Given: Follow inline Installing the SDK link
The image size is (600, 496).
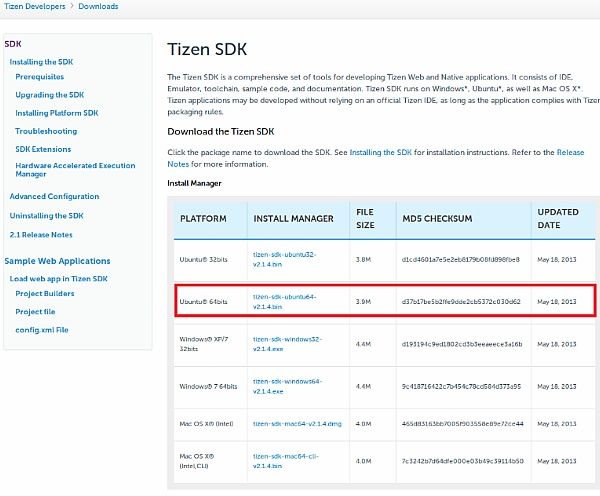Looking at the screenshot, I should (x=381, y=152).
